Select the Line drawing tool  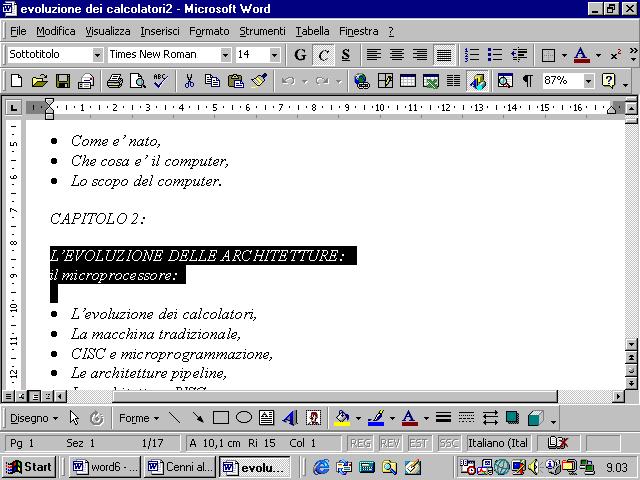(175, 418)
